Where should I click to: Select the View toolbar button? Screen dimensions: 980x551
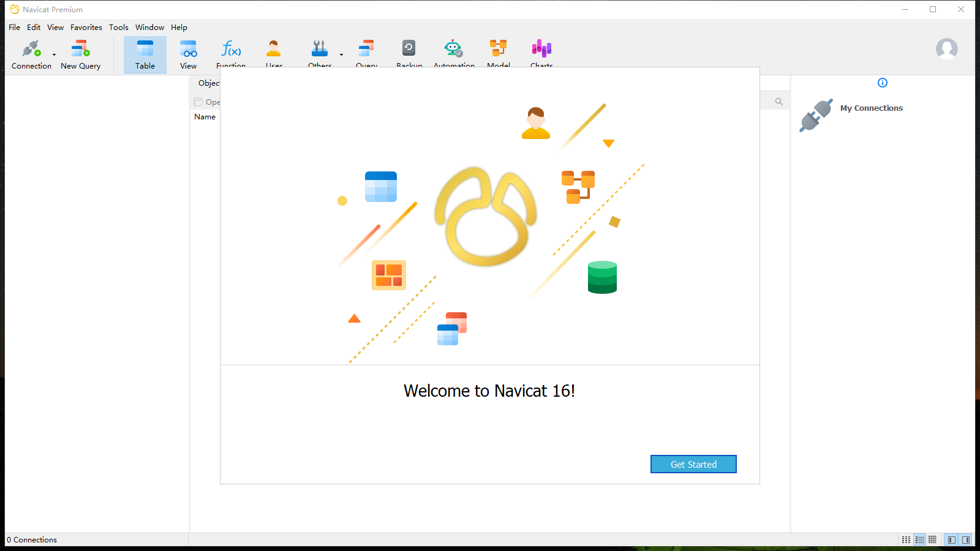coord(189,54)
